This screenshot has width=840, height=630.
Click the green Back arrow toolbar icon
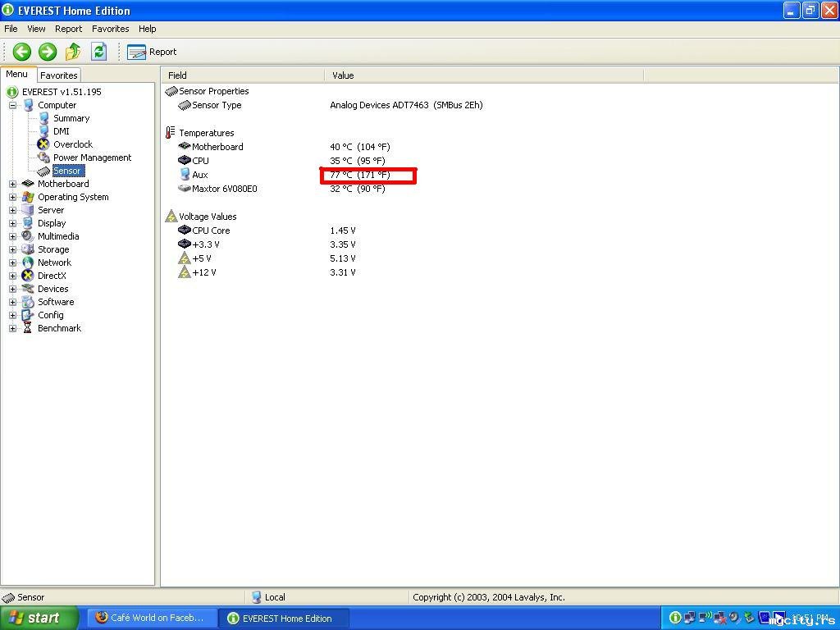tap(22, 52)
